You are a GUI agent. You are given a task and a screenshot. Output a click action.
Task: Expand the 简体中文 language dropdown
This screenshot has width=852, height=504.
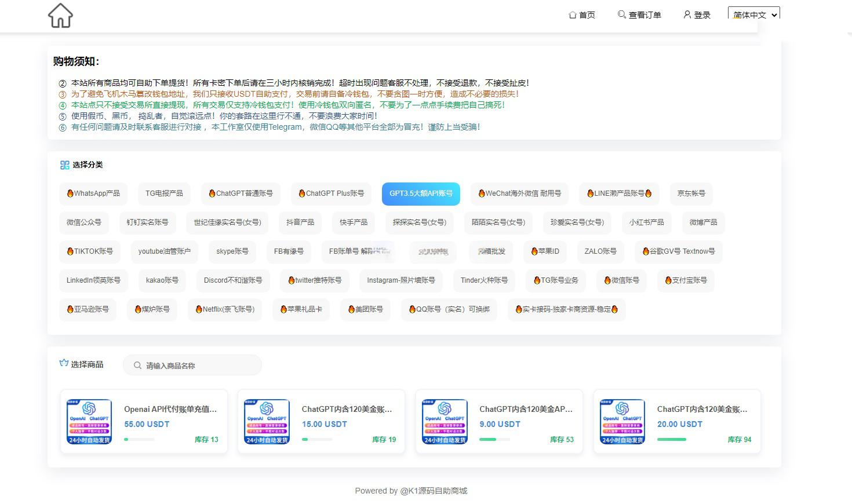tap(753, 14)
